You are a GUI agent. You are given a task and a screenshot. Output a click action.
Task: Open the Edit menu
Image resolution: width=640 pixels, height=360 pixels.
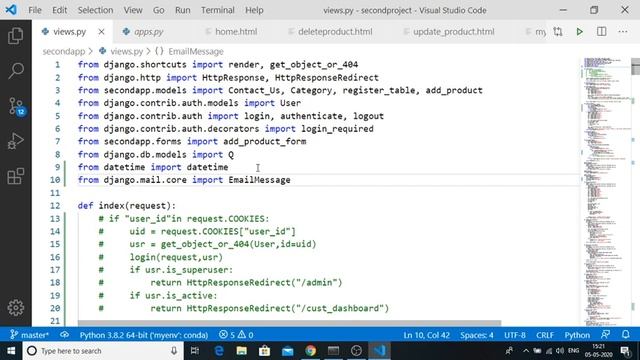[x=60, y=10]
